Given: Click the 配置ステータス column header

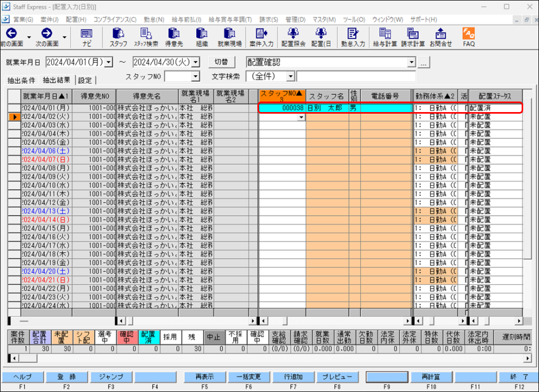Looking at the screenshot, I should point(495,96).
